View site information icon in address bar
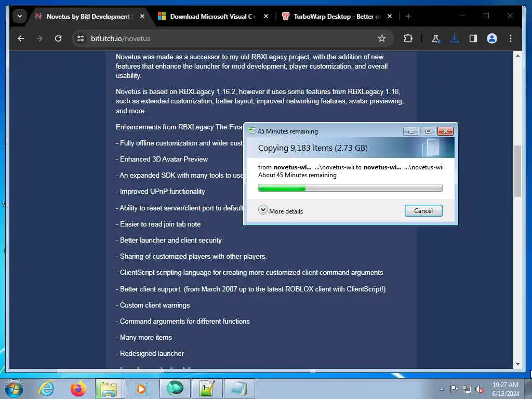 point(81,38)
